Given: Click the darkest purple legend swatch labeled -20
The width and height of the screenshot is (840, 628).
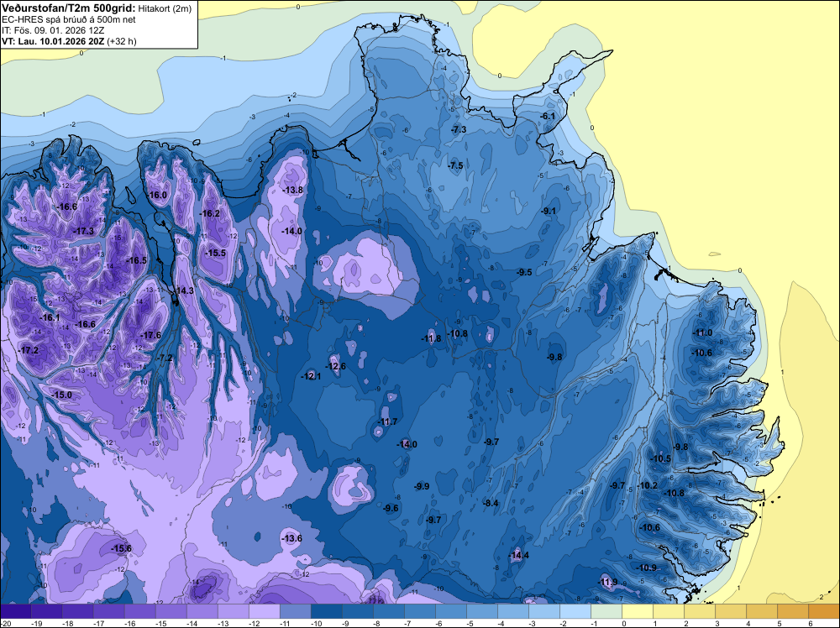Looking at the screenshot, I should tap(15, 611).
